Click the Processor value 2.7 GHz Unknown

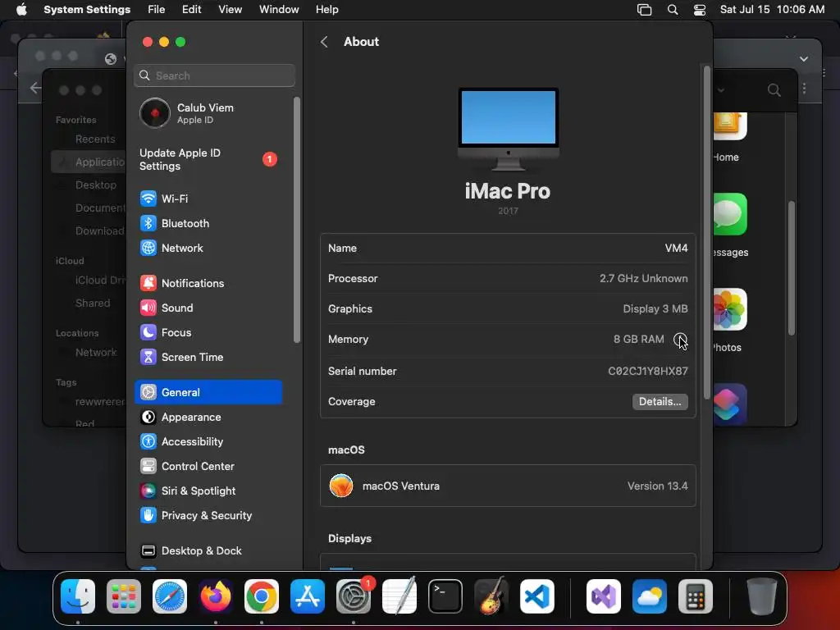(643, 279)
